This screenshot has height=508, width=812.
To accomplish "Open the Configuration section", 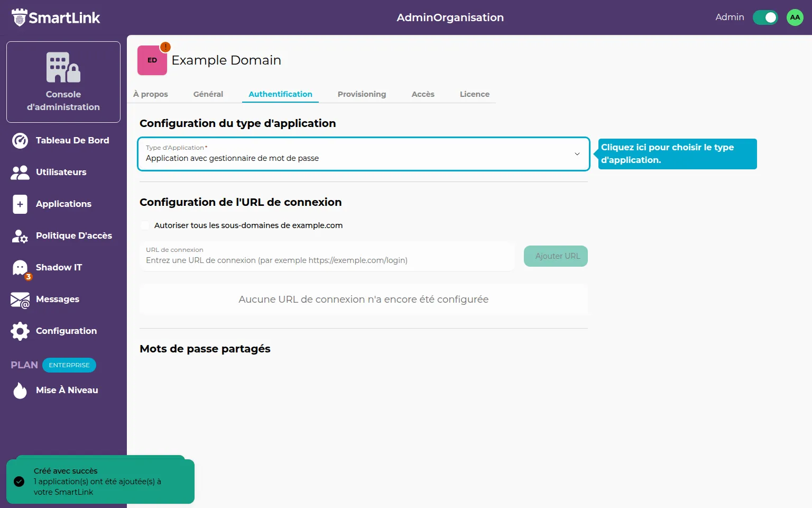I will click(67, 331).
